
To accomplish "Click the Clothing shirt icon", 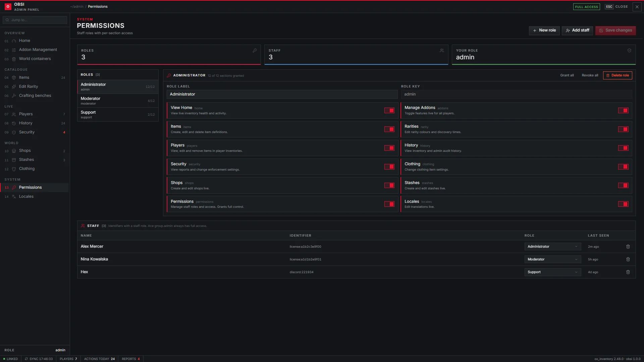I will pos(14,169).
